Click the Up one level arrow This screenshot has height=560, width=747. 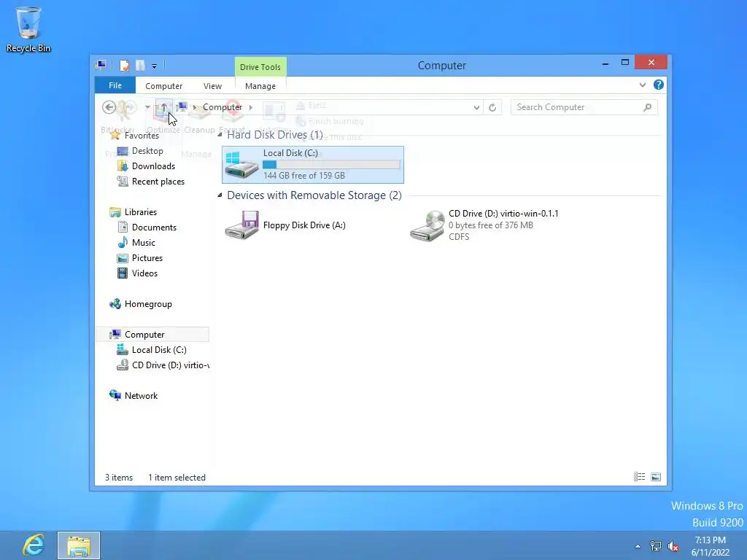click(x=163, y=108)
